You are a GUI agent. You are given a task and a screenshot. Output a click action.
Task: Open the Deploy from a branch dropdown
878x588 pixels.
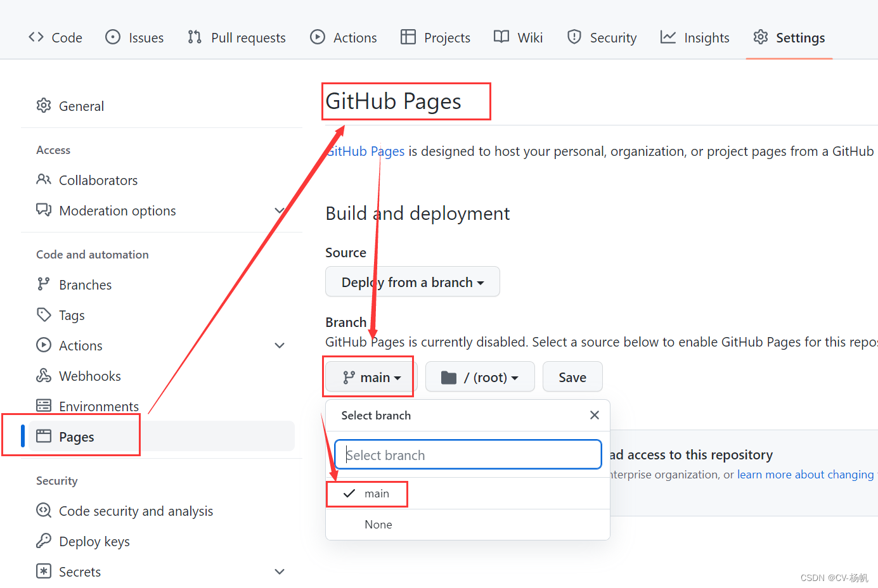click(x=413, y=282)
